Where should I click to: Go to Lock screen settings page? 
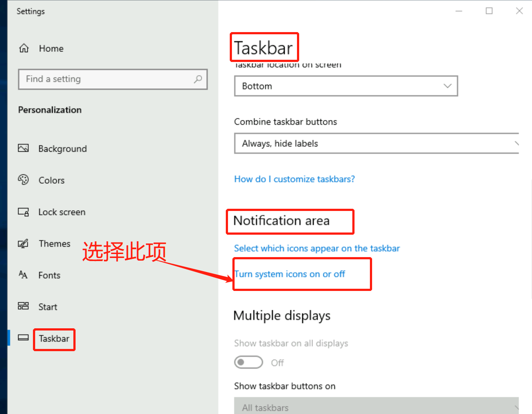(62, 212)
